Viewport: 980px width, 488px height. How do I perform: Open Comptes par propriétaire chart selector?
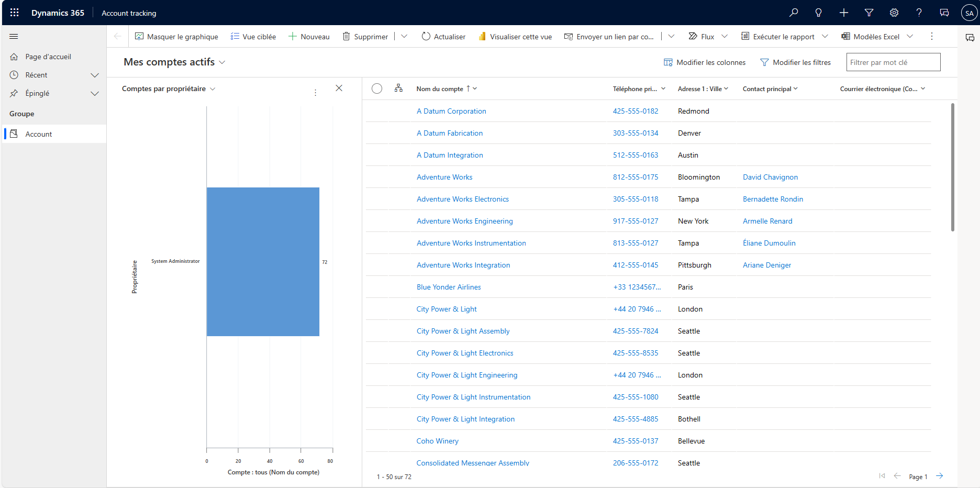pos(169,88)
